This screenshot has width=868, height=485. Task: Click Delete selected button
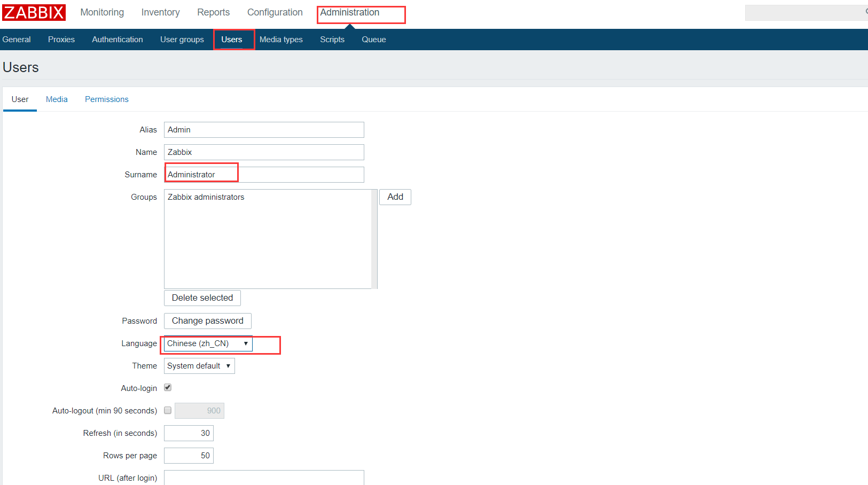(202, 298)
